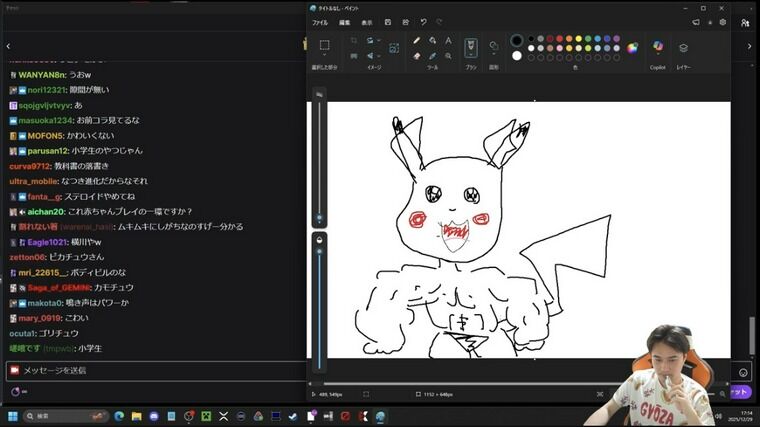Screen dimensions: 760x427
Task: Click the Flip icon in Paint
Action: (370, 56)
